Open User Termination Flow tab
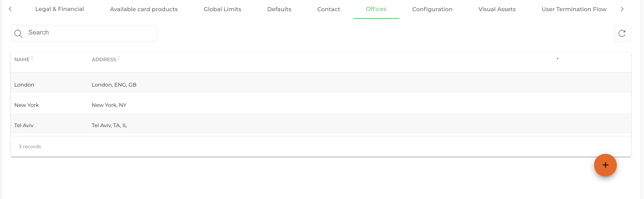The height and width of the screenshot is (199, 644). [574, 9]
